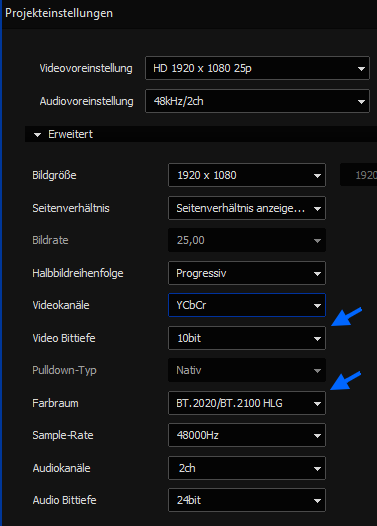Click the Seitenverhältnis label
This screenshot has width=377, height=526.
pyautogui.click(x=71, y=208)
